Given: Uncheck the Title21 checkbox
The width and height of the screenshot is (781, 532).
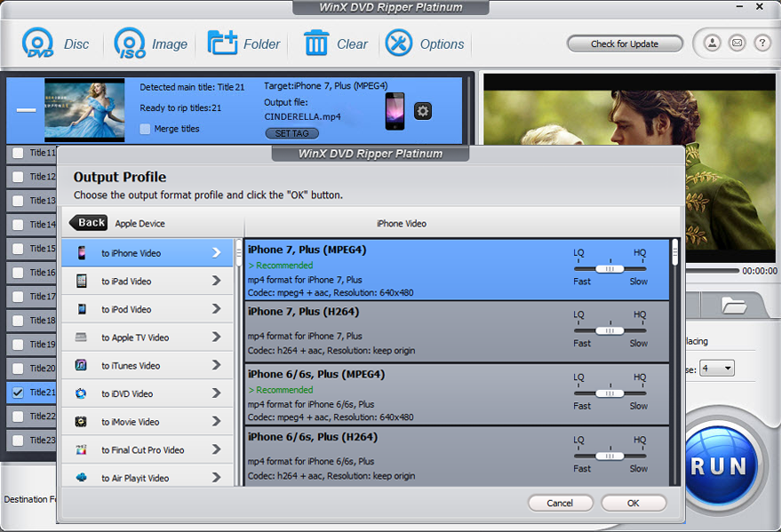Looking at the screenshot, I should [x=18, y=393].
